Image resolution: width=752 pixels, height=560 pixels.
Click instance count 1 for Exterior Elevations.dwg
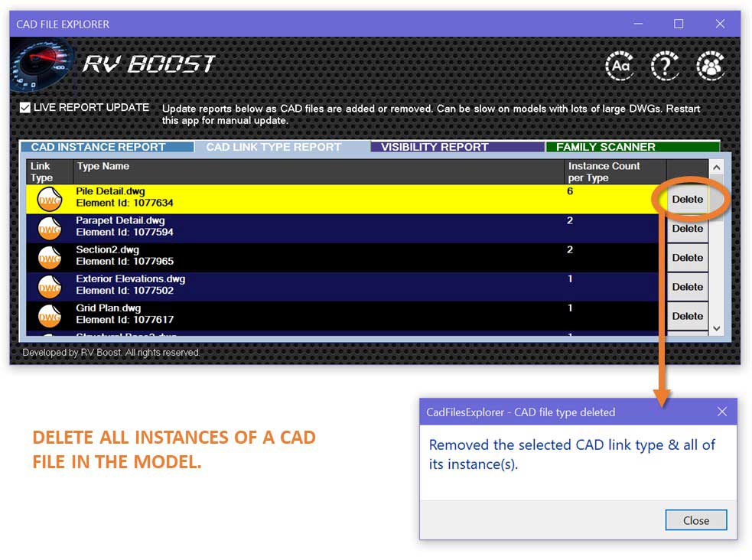coord(570,279)
